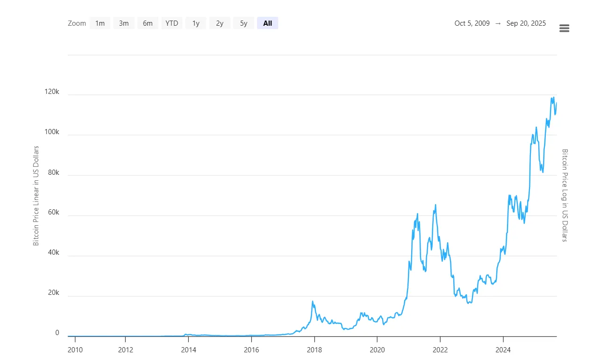Choose the 1y zoom option
600x364 pixels.
pyautogui.click(x=196, y=23)
